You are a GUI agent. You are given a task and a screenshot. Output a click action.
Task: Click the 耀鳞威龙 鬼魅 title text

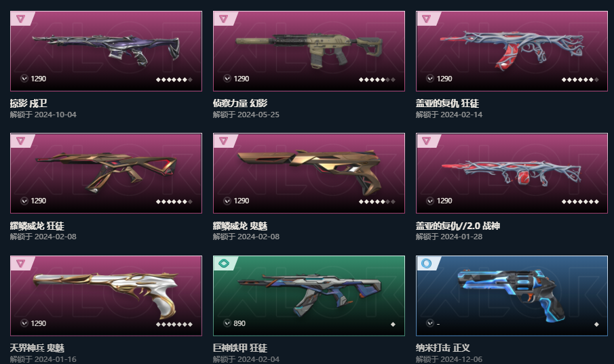[240, 226]
